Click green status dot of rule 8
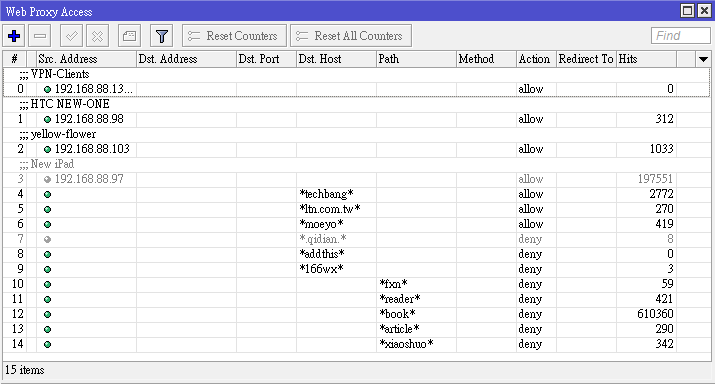The width and height of the screenshot is (715, 384). [x=47, y=255]
